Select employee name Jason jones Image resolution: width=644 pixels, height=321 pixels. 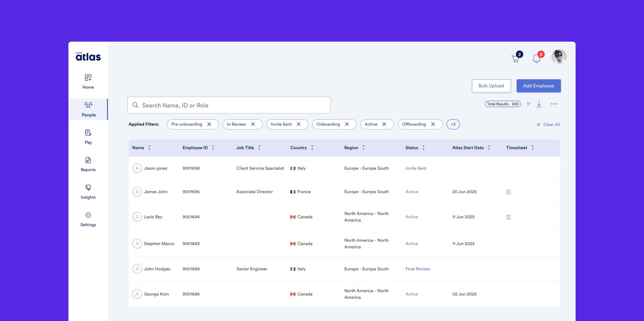pyautogui.click(x=156, y=168)
